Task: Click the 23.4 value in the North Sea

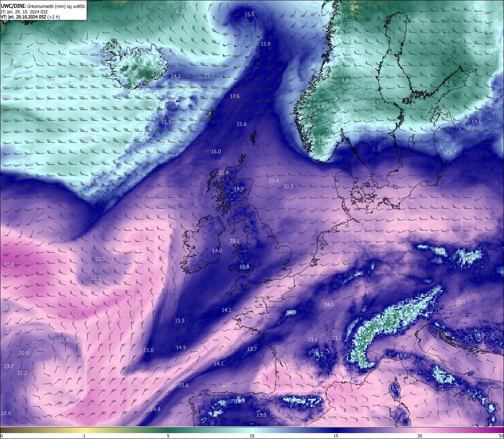Action: coord(274,181)
